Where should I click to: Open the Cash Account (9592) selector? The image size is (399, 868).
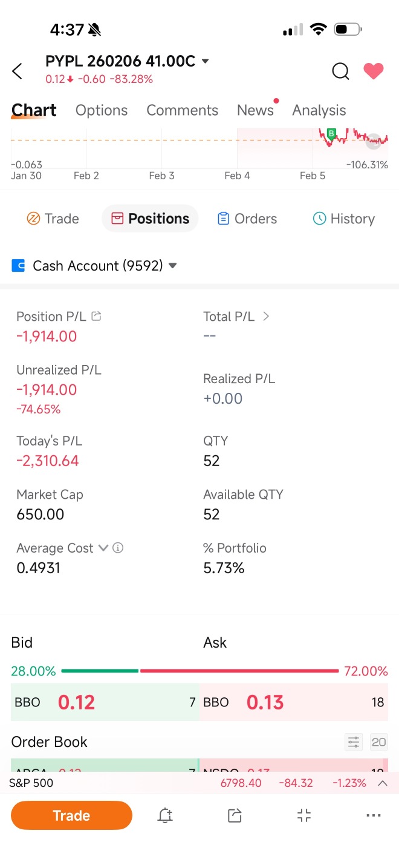pyautogui.click(x=95, y=266)
